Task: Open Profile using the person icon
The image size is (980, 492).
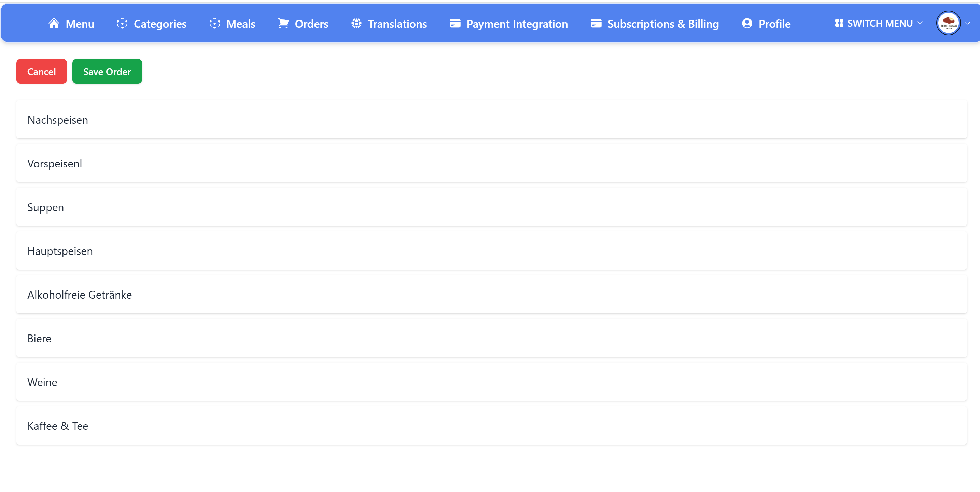Action: (747, 23)
